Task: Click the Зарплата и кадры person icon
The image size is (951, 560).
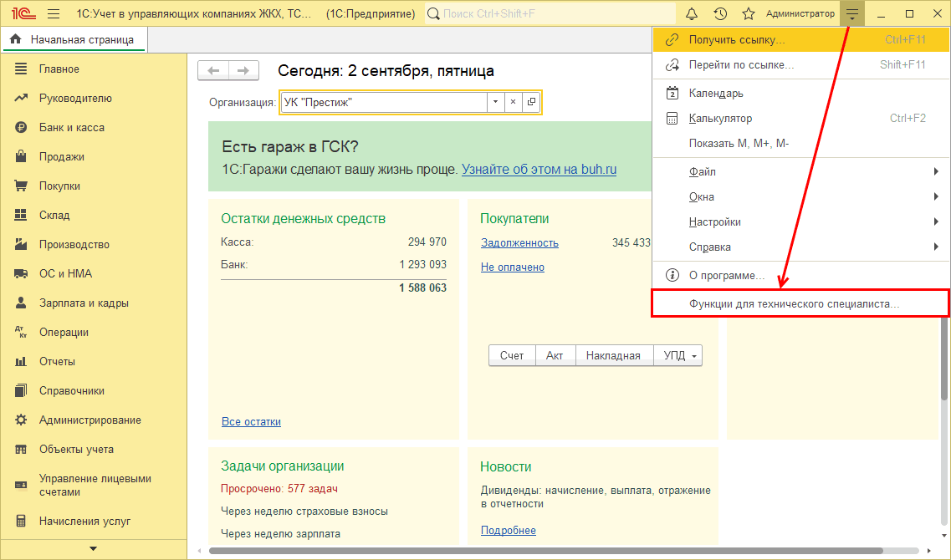Action: (x=21, y=303)
